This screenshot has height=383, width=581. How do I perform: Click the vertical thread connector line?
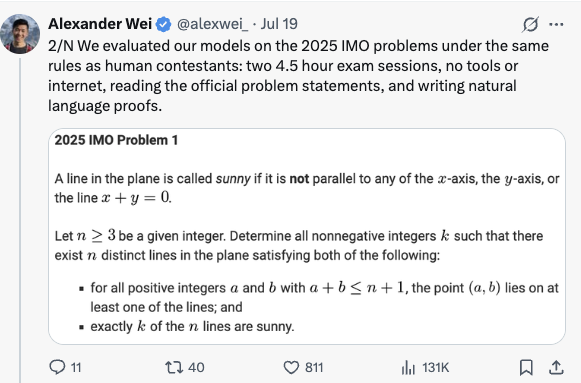[20, 220]
